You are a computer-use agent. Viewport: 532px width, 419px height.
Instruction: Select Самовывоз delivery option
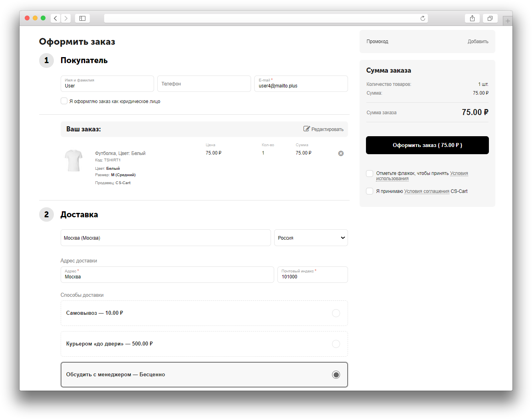point(336,313)
